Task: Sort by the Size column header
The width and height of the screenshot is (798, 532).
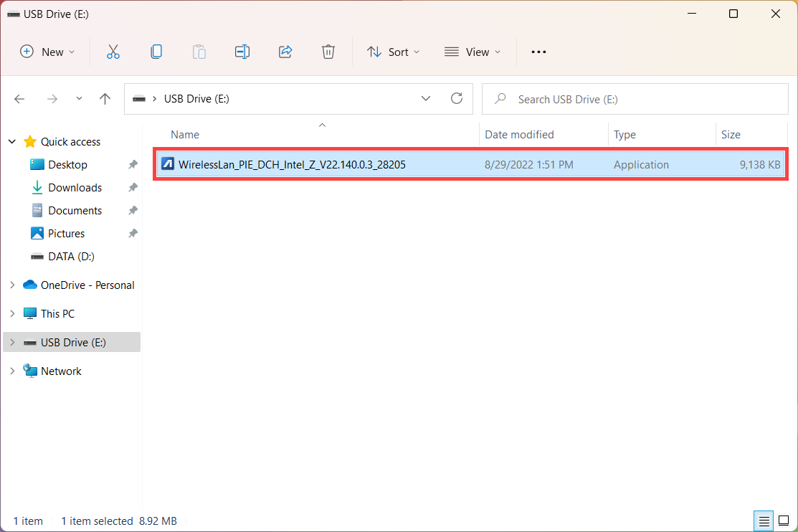Action: 731,134
